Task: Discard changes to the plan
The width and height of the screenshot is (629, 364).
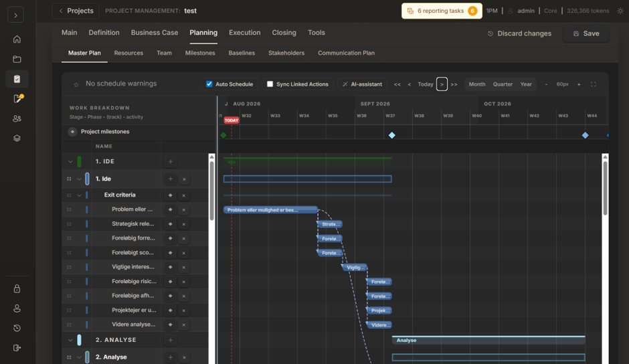Action: [519, 33]
